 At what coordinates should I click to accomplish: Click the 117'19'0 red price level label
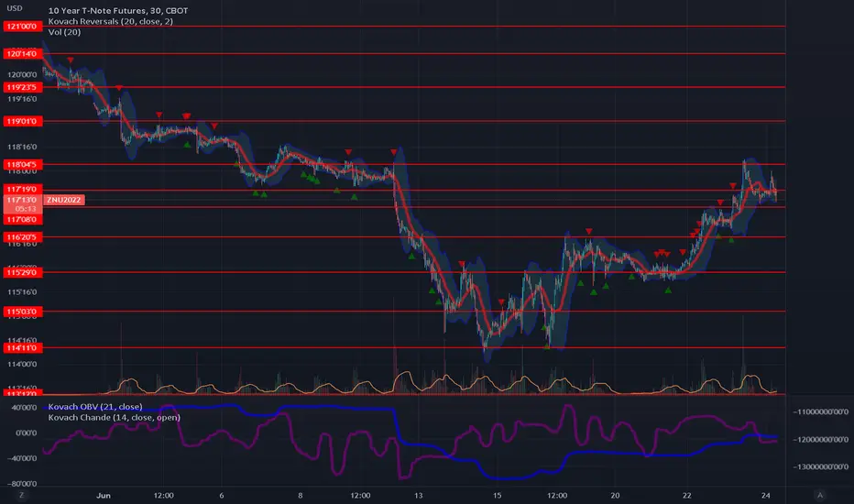click(22, 189)
